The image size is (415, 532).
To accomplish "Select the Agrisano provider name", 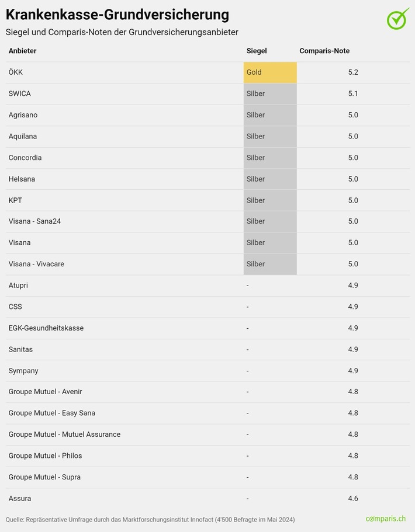I will point(23,115).
